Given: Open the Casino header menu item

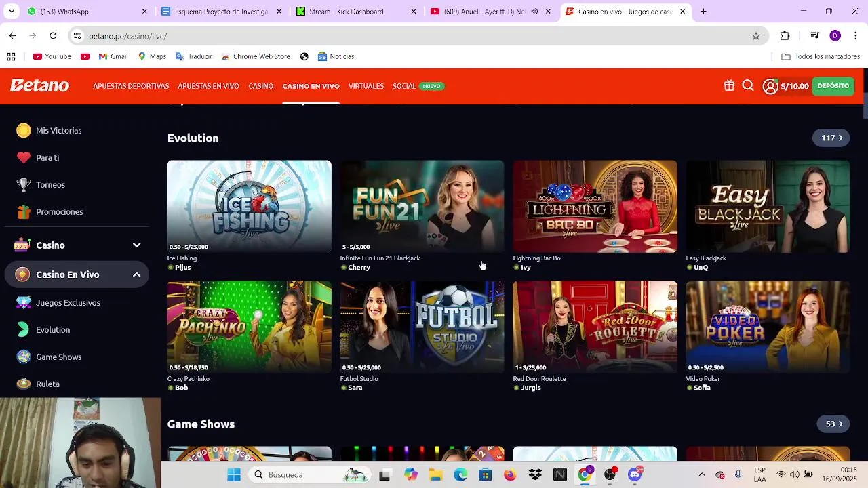Looking at the screenshot, I should 260,86.
